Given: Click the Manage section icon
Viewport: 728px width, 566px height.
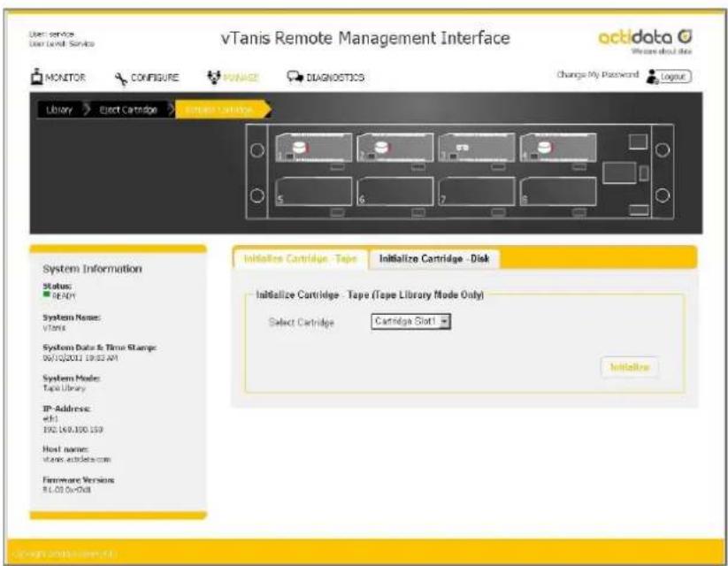Looking at the screenshot, I should (213, 77).
